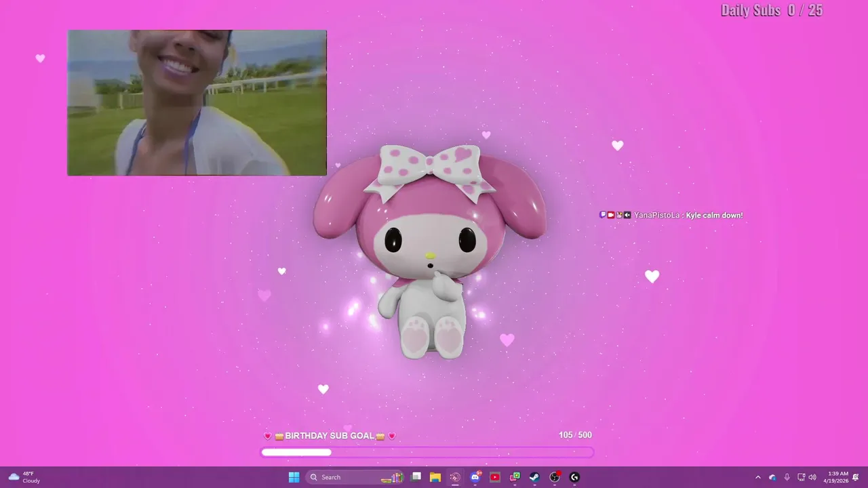Screen dimensions: 868x488
Task: Click the 'YanaPistoLa' chat username
Action: pos(657,215)
